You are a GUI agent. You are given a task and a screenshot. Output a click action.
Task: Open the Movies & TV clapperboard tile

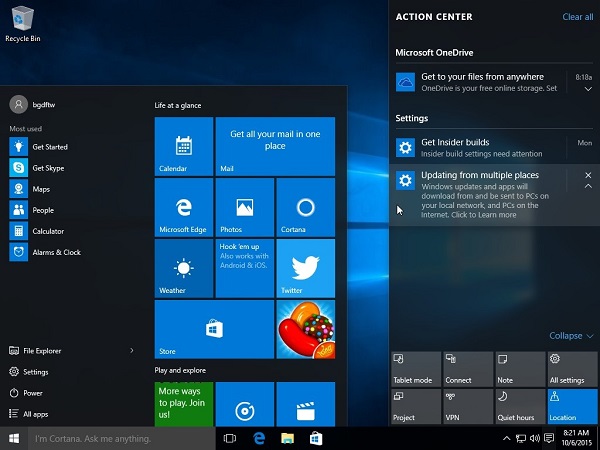click(x=306, y=404)
